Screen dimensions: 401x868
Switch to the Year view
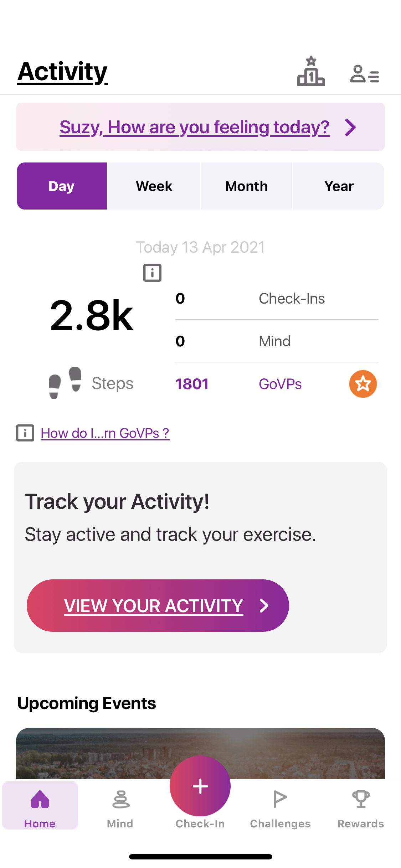point(339,186)
